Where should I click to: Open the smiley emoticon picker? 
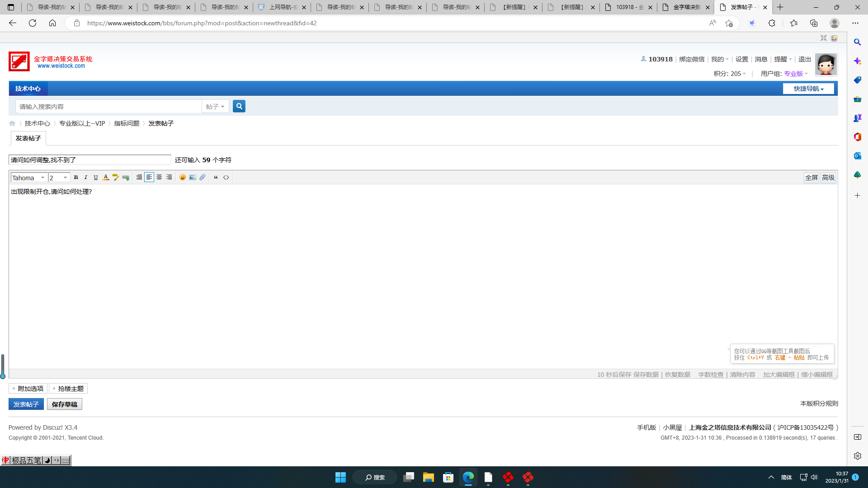click(x=183, y=178)
